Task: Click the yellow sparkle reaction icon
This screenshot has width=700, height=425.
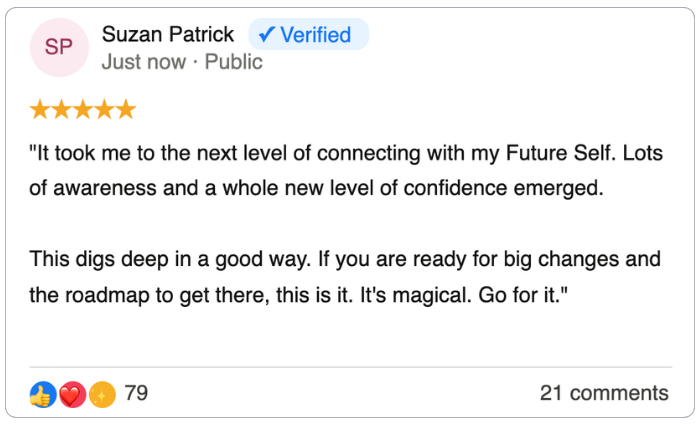Action: point(101,394)
